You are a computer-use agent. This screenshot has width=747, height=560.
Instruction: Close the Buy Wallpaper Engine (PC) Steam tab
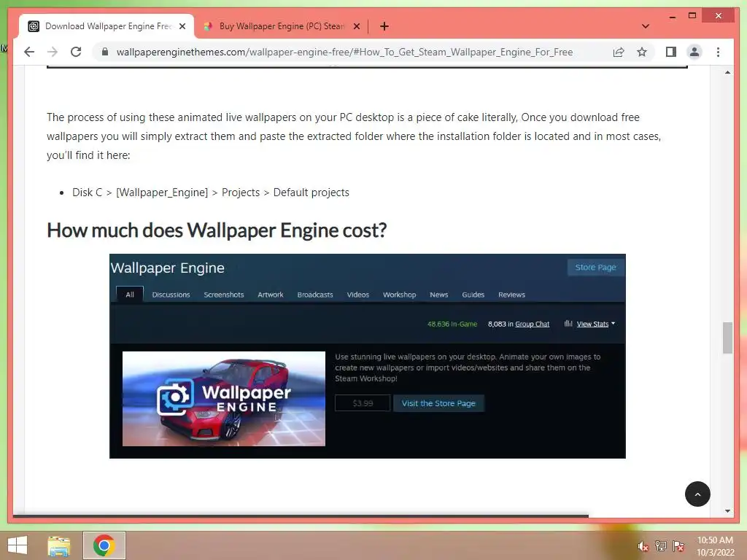(x=356, y=26)
